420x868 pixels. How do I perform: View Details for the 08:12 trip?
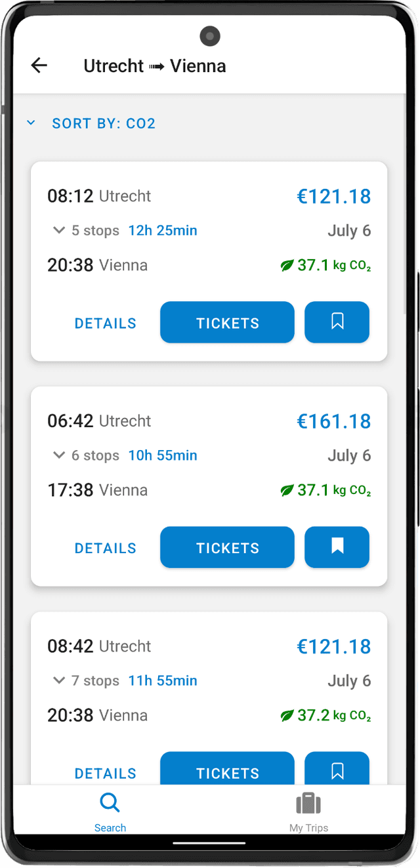click(106, 323)
